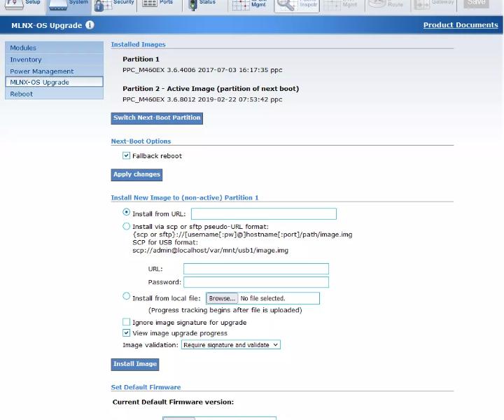504x420 pixels.
Task: Select MLNX-OS Upgrade in the sidebar
Action: pyautogui.click(x=54, y=83)
